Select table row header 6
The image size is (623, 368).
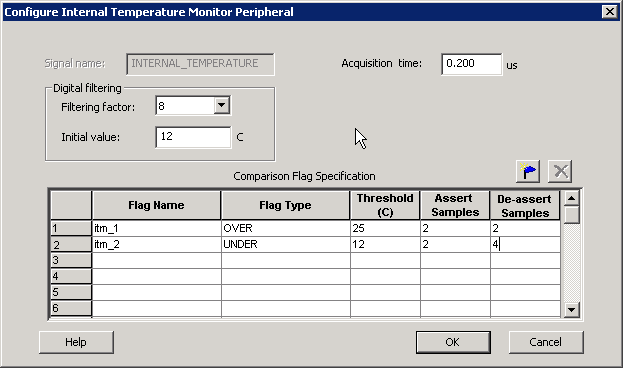(x=71, y=308)
